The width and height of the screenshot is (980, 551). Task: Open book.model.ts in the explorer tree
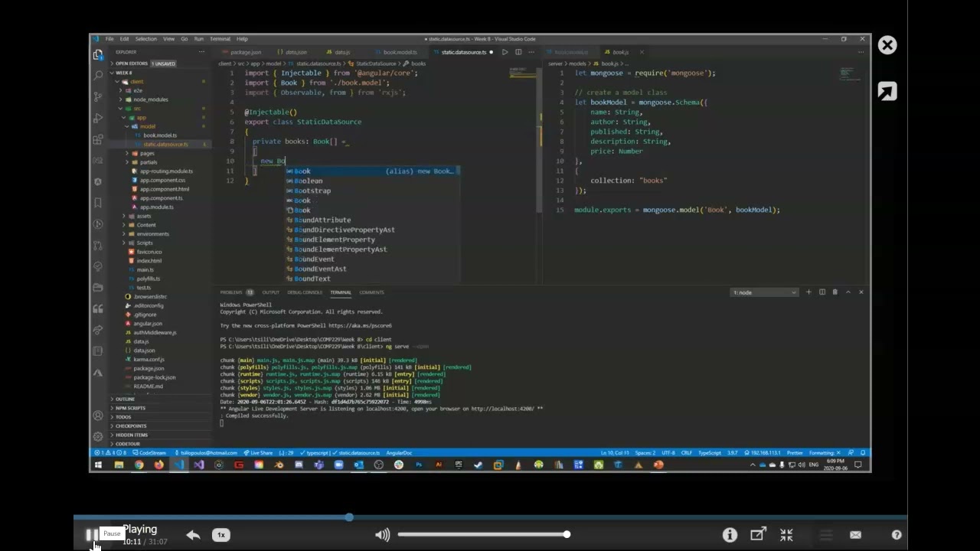(x=159, y=135)
